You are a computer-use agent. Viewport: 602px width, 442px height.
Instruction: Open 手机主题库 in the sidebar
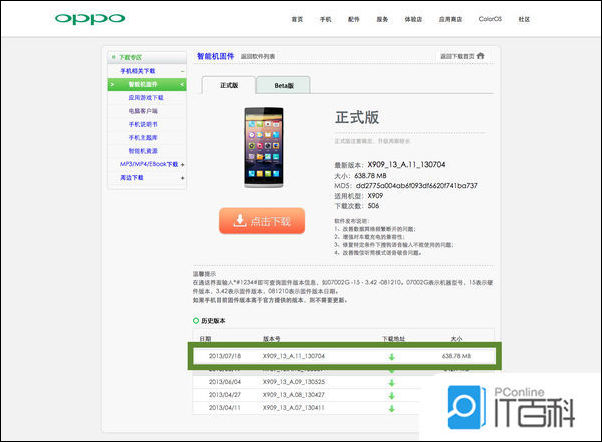tap(143, 137)
